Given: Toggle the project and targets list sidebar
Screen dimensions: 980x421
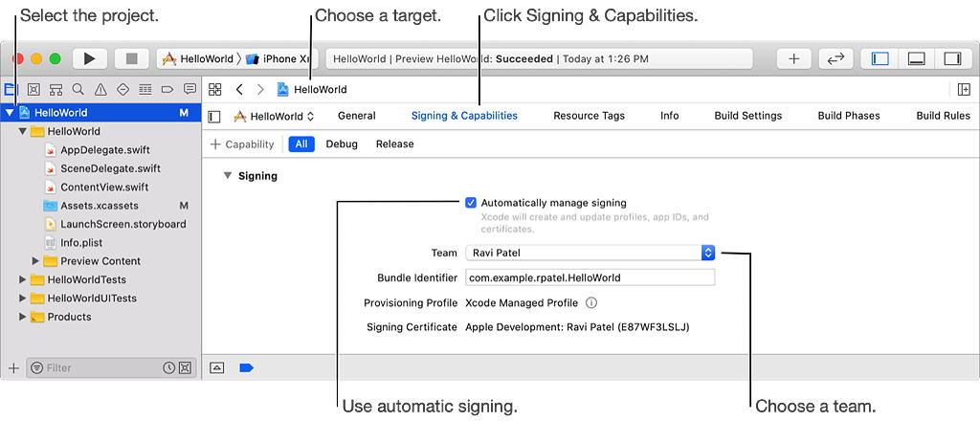Looking at the screenshot, I should click(214, 116).
